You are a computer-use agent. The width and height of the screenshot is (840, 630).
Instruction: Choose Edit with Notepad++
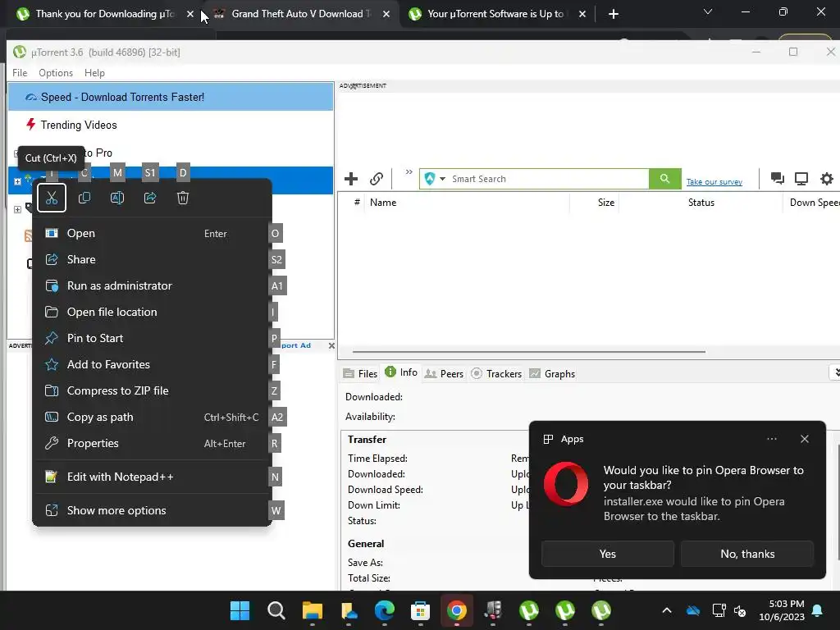click(x=152, y=477)
